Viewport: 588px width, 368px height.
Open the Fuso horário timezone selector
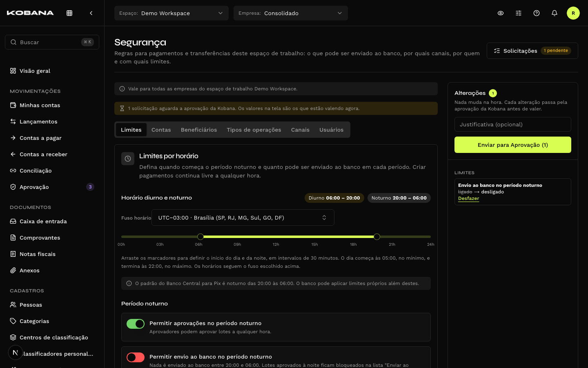pos(243,218)
